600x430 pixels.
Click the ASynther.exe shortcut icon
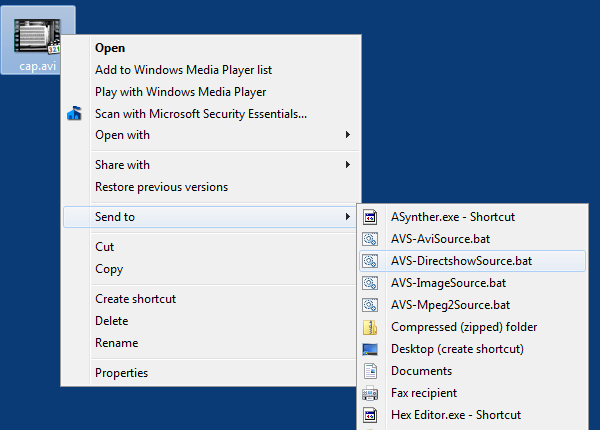click(x=371, y=216)
